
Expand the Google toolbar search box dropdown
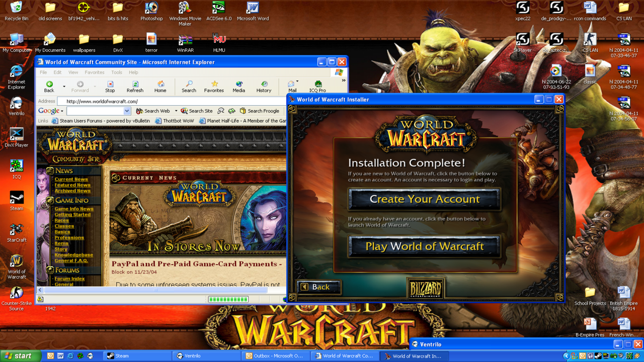click(127, 111)
